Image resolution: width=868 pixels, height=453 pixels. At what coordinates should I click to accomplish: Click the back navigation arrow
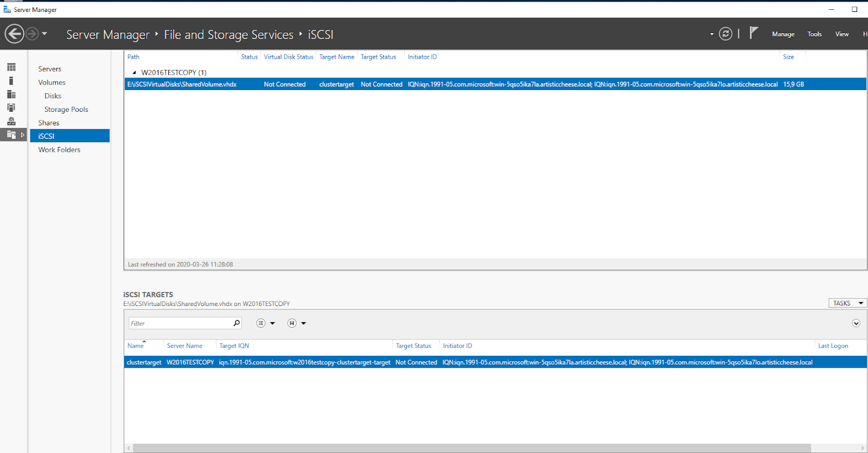coord(15,34)
